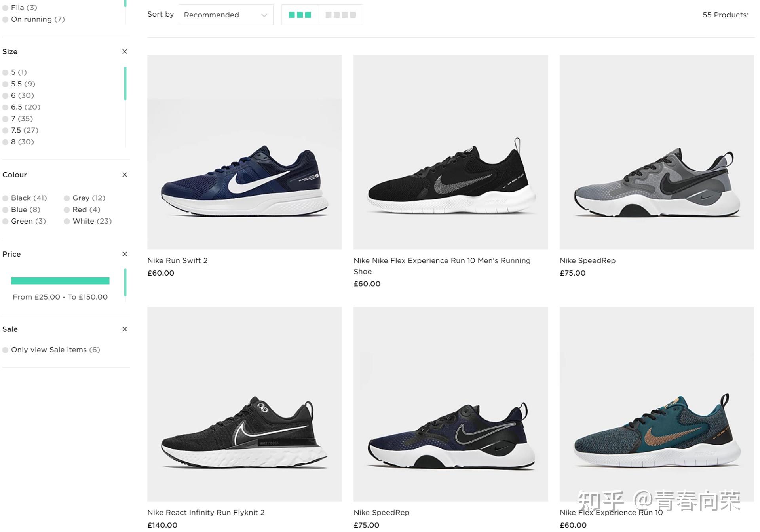Image resolution: width=760 pixels, height=532 pixels.
Task: Open Nike Flex Experience Run 10 Men's Running Shoe link
Action: [x=442, y=266]
